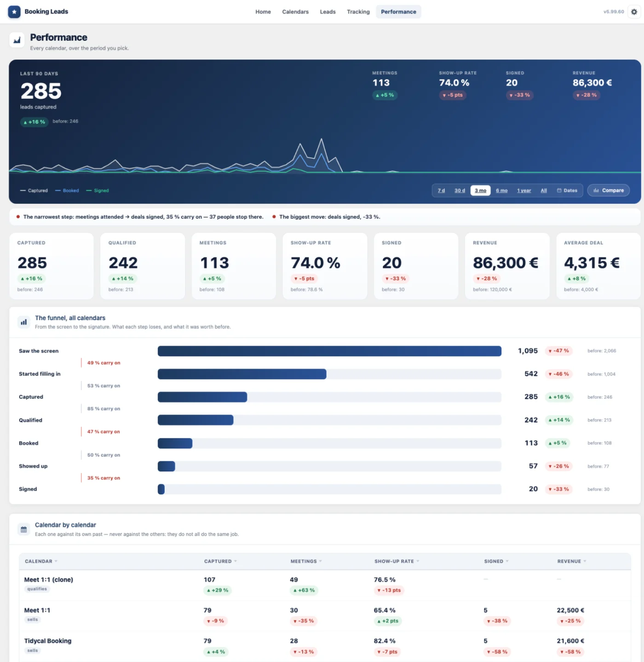The image size is (644, 662).
Task: Open the Calendars tab
Action: click(x=295, y=12)
